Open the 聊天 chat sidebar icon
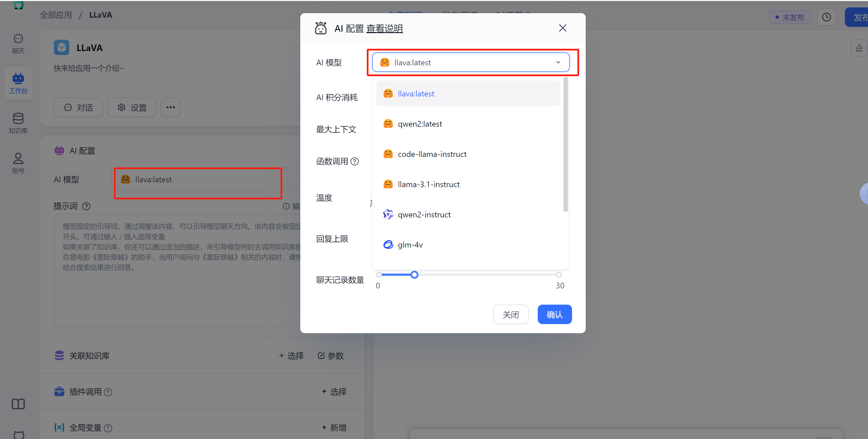 18,44
